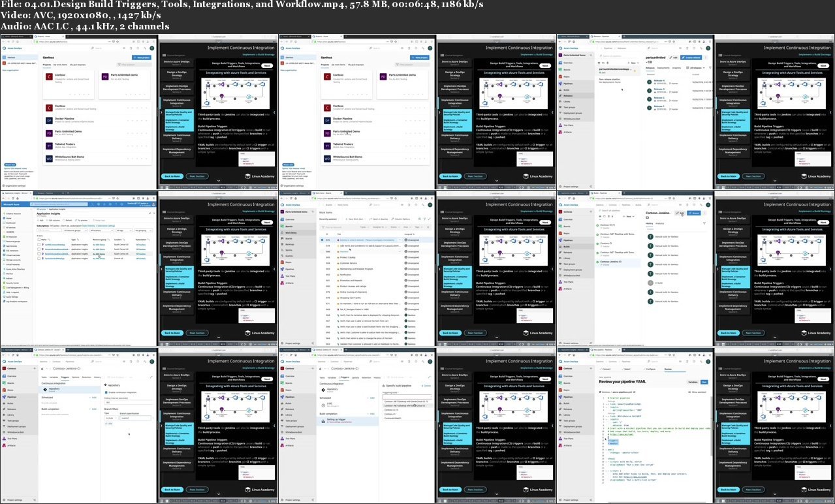Click Variables on the Review your pipeline YAML frame
The width and height of the screenshot is (835, 504).
(693, 382)
